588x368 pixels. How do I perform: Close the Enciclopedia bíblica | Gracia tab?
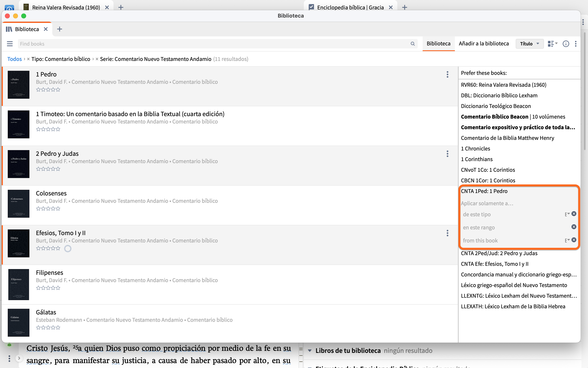coord(391,7)
